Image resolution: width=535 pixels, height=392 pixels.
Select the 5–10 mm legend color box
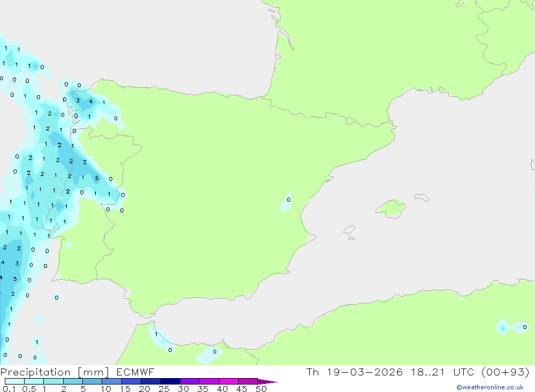(x=93, y=381)
